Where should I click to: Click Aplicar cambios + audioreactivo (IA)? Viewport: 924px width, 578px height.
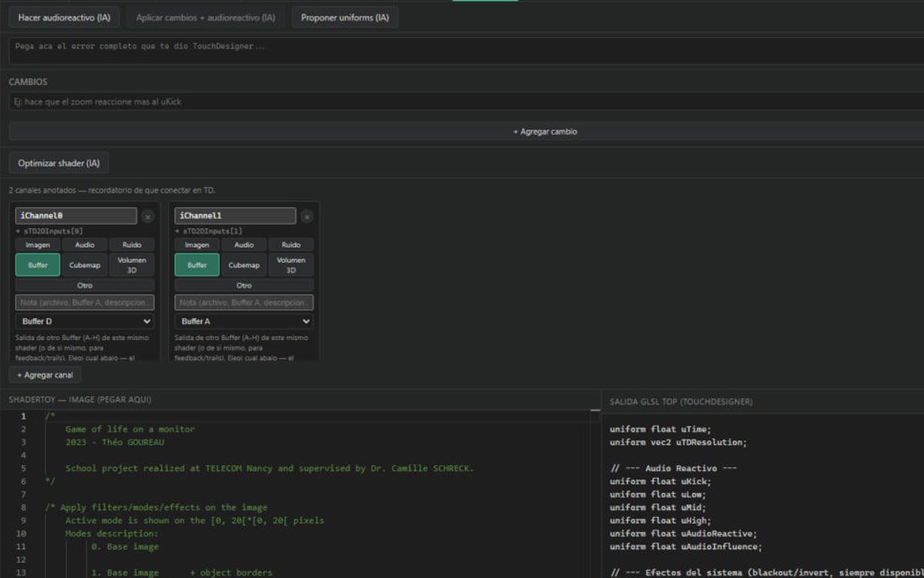[x=206, y=17]
